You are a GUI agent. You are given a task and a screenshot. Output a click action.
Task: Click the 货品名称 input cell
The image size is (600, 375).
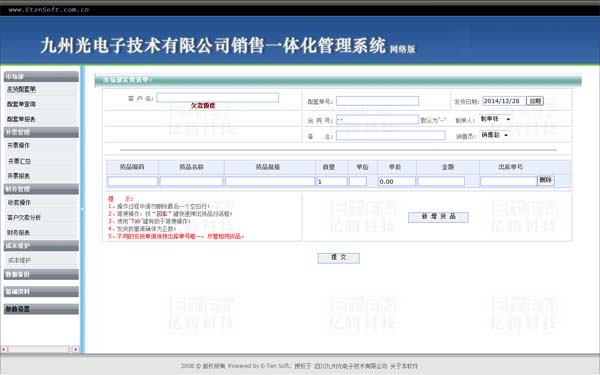tap(191, 181)
